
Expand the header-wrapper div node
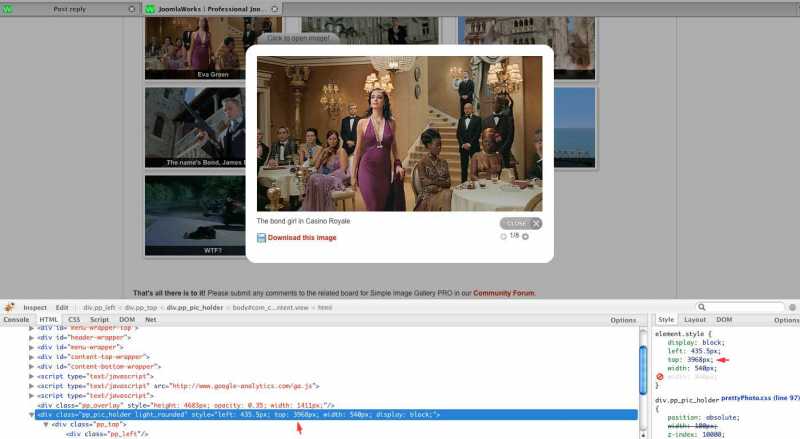(32, 338)
